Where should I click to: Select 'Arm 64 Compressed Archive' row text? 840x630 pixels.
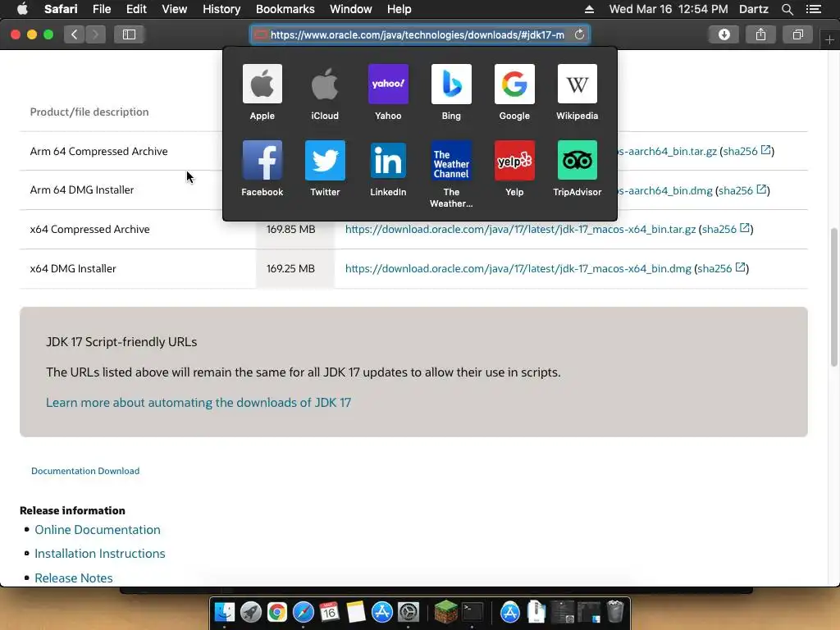coord(98,151)
